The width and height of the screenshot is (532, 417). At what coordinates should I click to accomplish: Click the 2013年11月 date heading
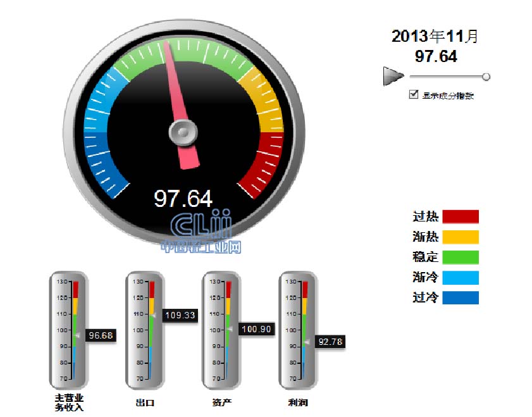435,36
